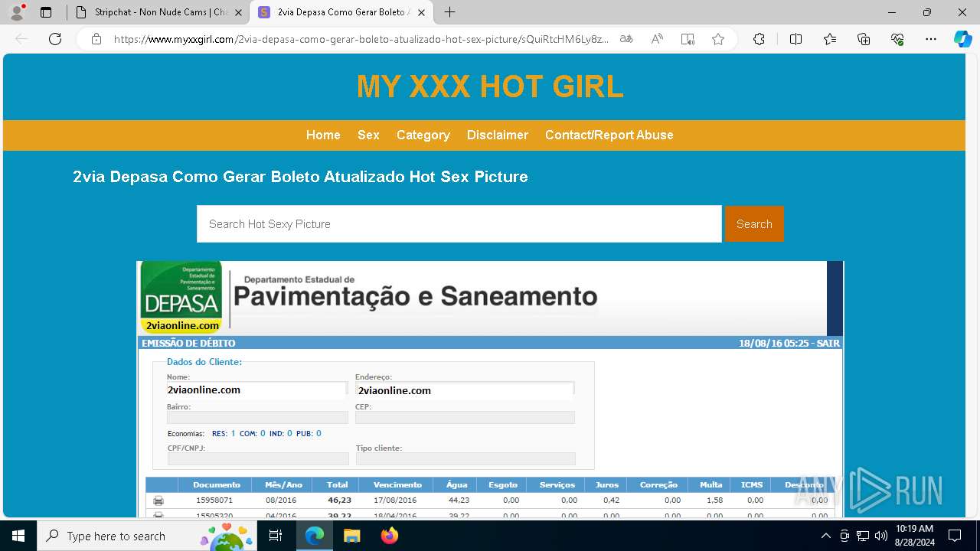This screenshot has height=551, width=980.
Task: Click the browser back arrow
Action: [21, 39]
